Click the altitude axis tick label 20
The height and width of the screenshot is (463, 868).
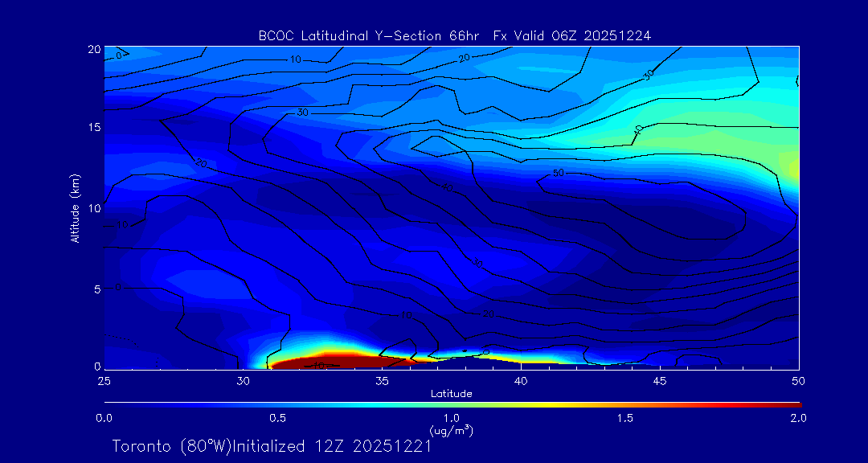click(x=93, y=48)
